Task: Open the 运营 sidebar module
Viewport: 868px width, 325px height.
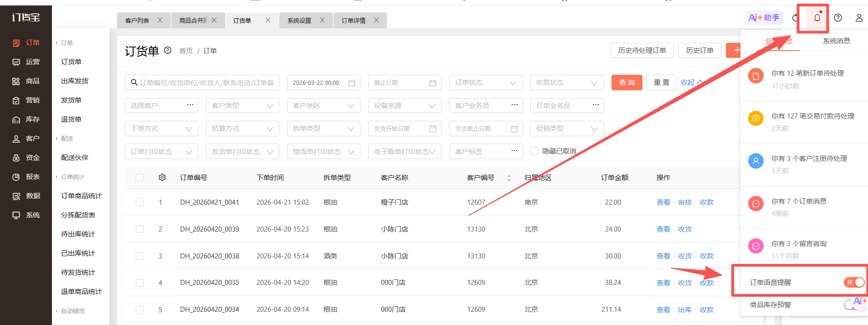Action: coord(26,62)
